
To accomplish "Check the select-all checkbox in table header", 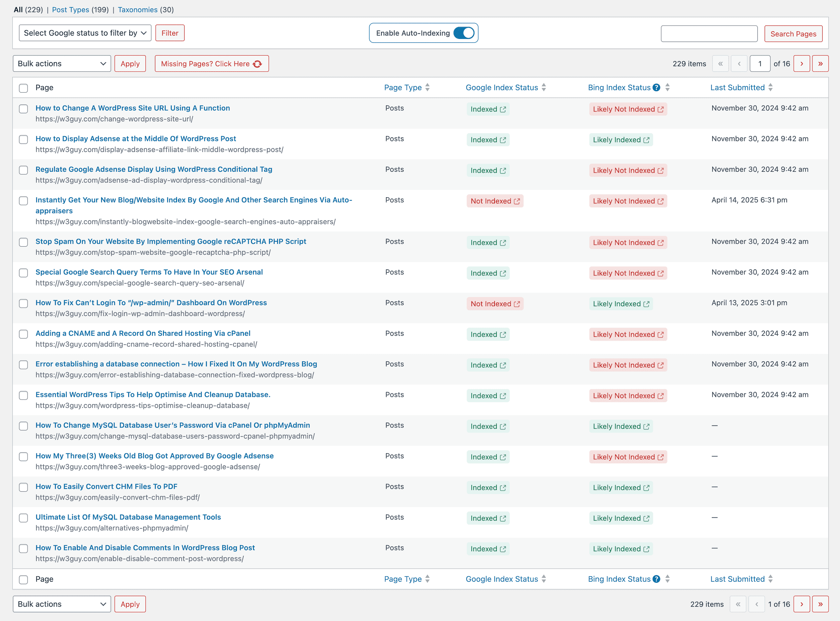I will click(x=23, y=88).
